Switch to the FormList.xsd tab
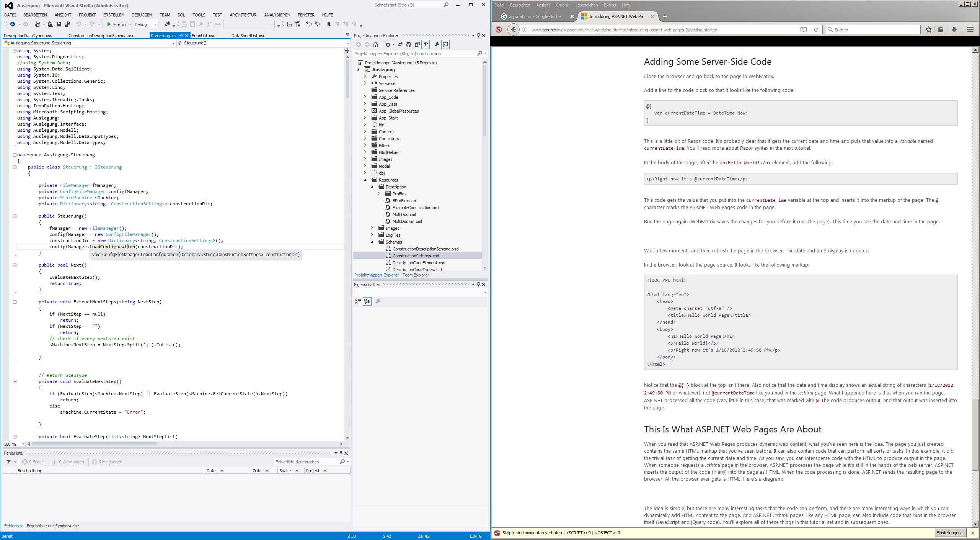 click(x=203, y=36)
